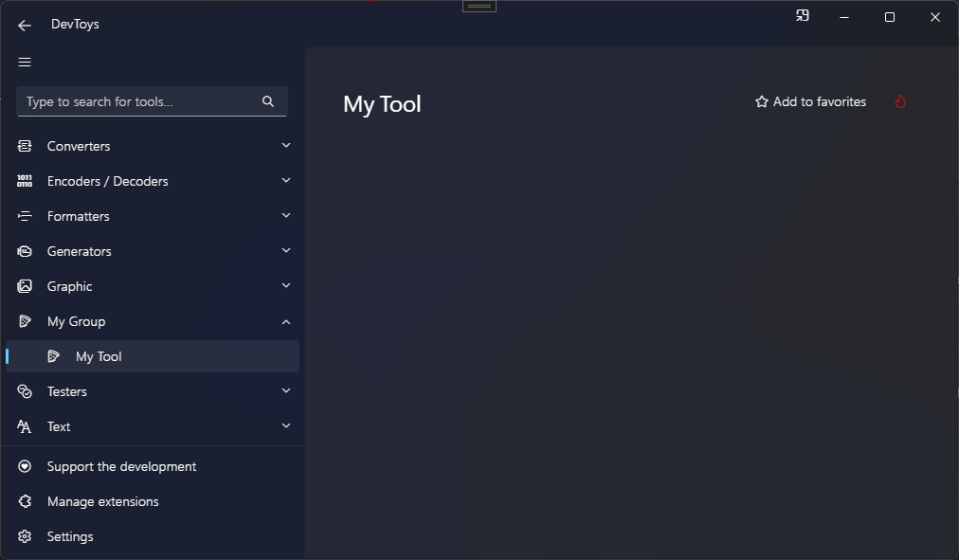This screenshot has height=560, width=959.
Task: Open Support the development
Action: [x=121, y=466]
